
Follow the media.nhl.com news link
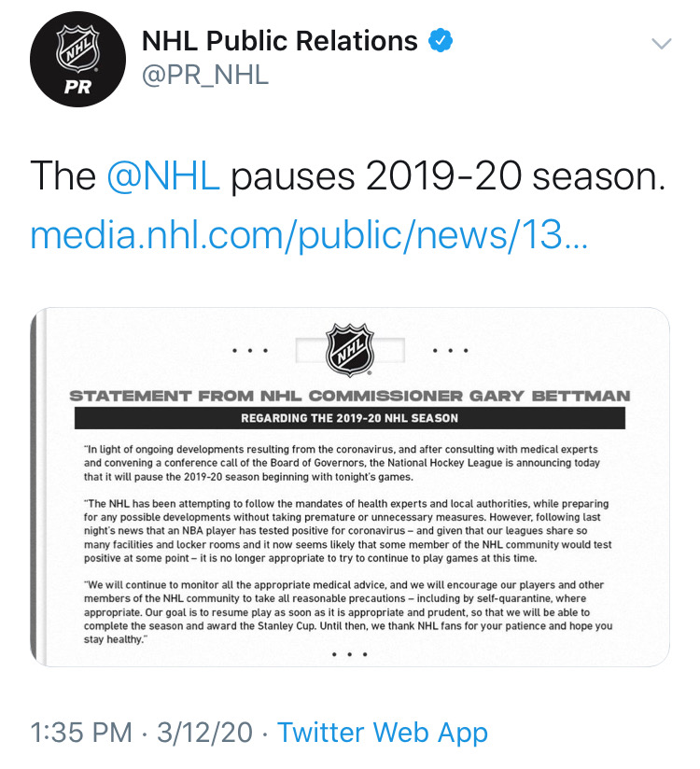[x=308, y=235]
